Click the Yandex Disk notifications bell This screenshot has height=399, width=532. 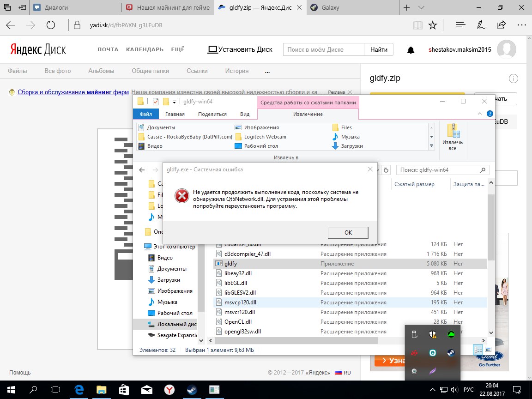[411, 50]
